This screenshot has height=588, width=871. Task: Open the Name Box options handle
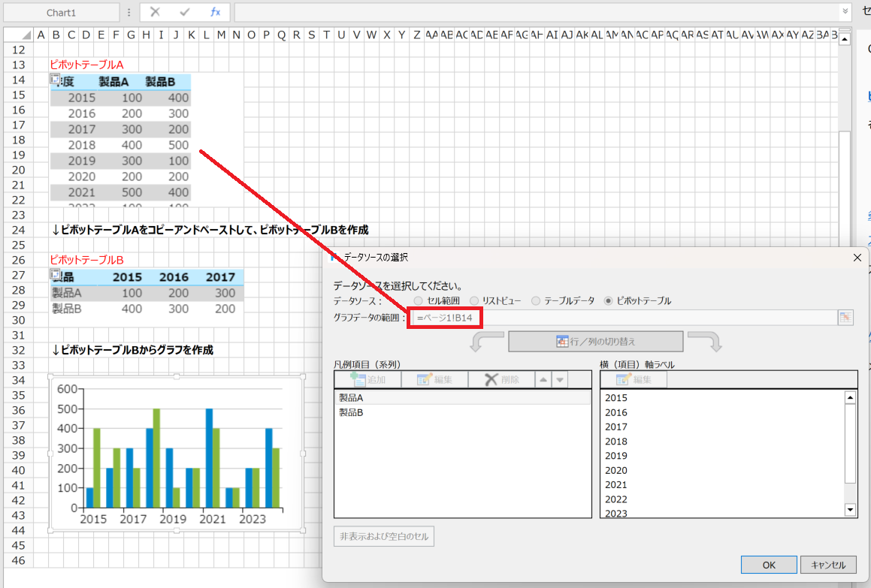[129, 13]
